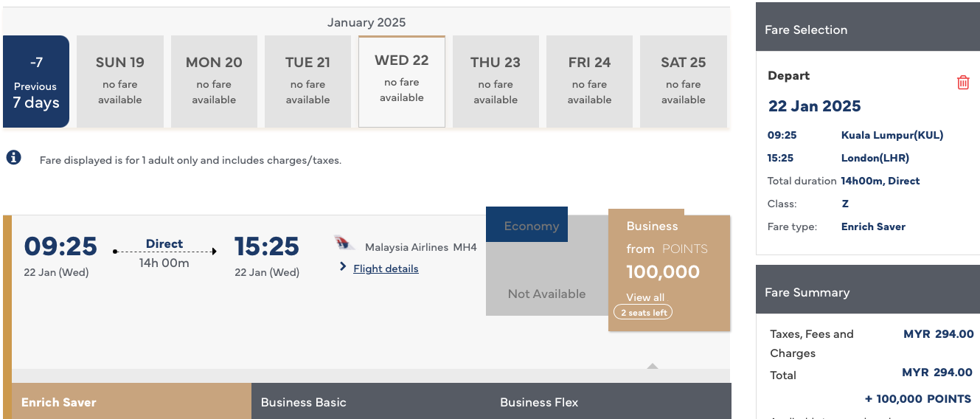
Task: Click the Malaysia Airlines logo icon
Action: (344, 243)
